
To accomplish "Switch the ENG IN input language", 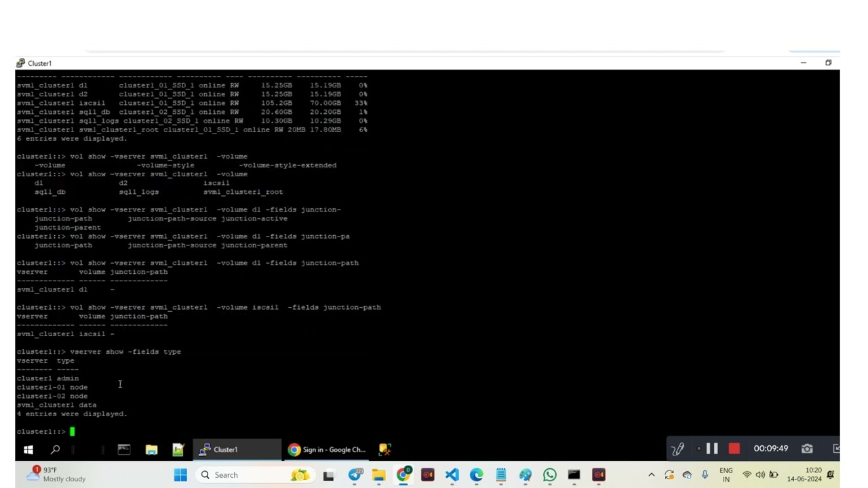I will 726,474.
